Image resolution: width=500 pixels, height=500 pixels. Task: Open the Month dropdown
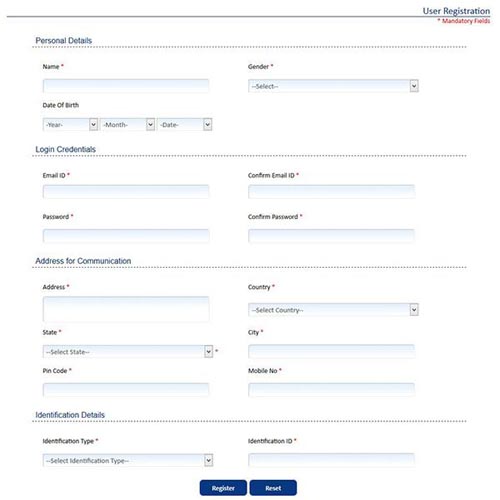(127, 125)
